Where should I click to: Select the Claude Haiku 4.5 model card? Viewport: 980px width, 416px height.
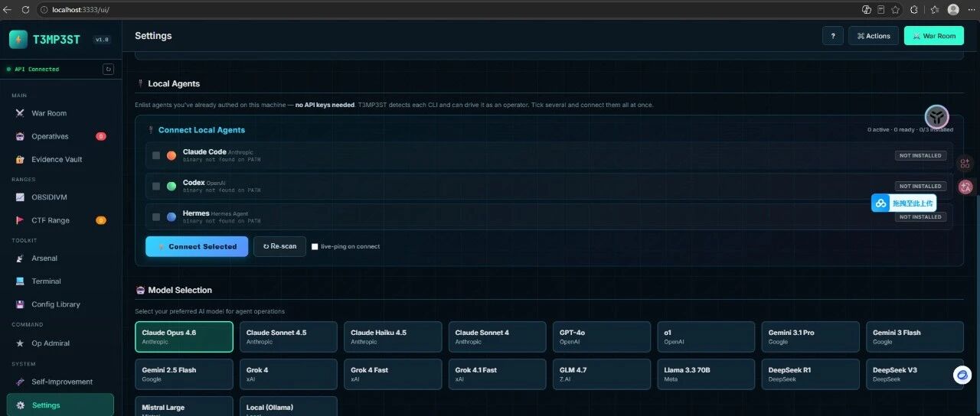pos(393,336)
